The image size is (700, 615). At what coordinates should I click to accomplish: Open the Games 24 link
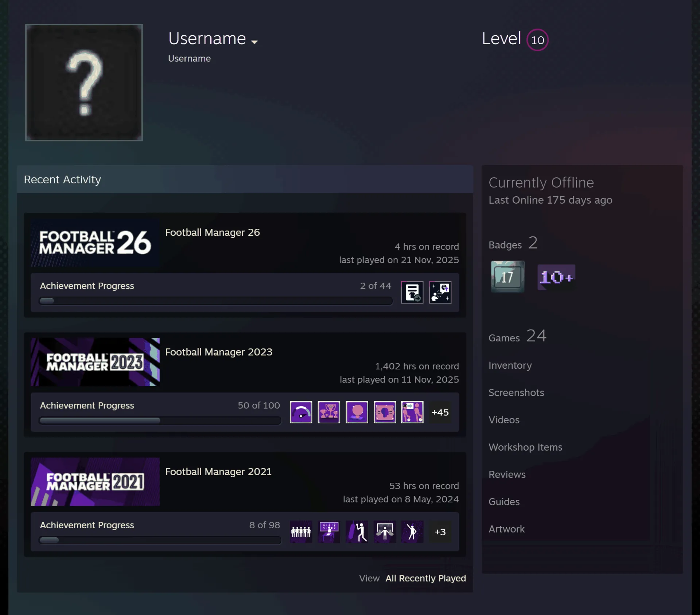(518, 336)
